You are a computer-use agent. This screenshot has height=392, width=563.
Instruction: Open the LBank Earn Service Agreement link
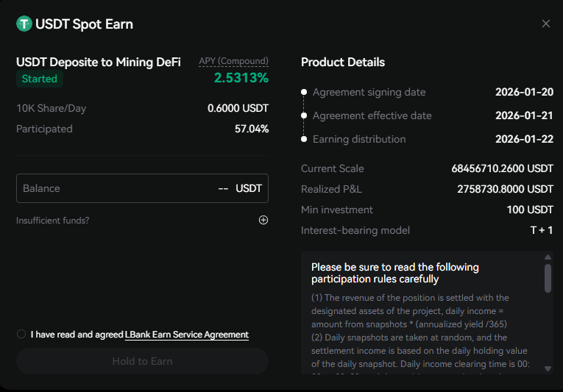click(x=187, y=335)
